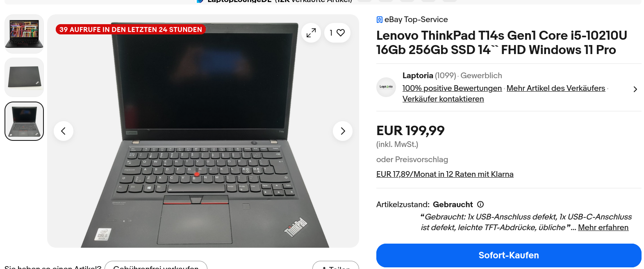Open seller details chevron arrow
This screenshot has width=644, height=269.
point(635,89)
